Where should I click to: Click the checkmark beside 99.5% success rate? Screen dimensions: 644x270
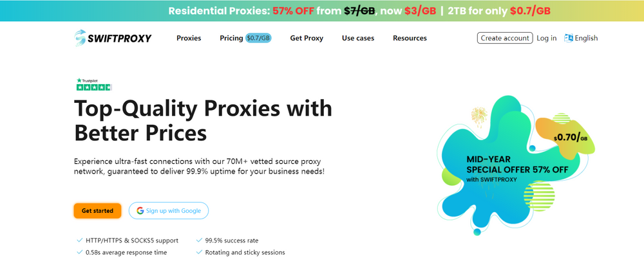(199, 240)
